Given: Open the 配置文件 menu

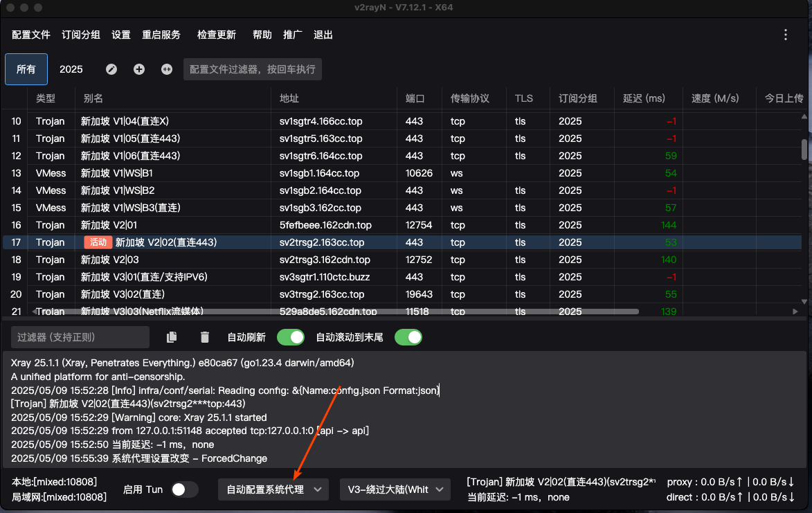Looking at the screenshot, I should pyautogui.click(x=31, y=35).
